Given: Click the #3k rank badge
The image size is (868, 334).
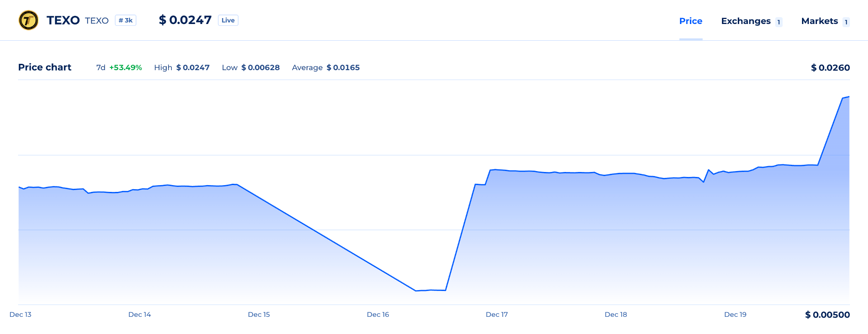Looking at the screenshot, I should (126, 20).
